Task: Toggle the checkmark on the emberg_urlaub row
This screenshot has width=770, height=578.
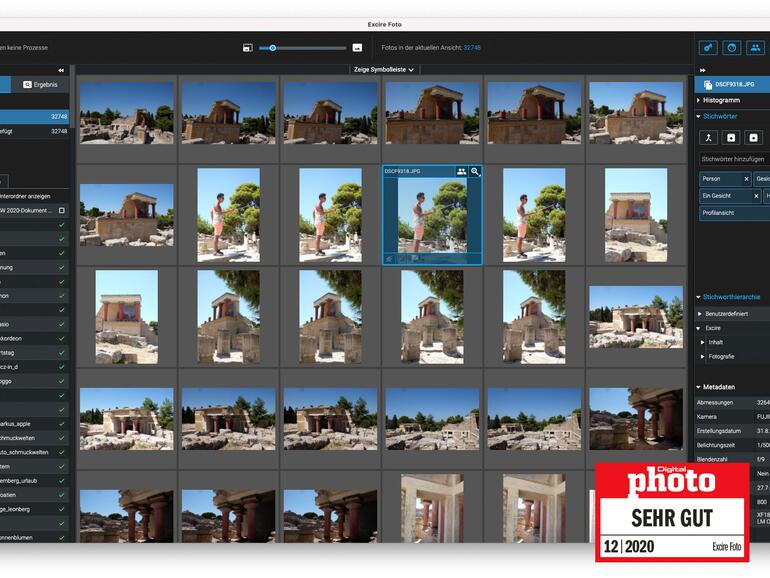Action: [x=61, y=480]
